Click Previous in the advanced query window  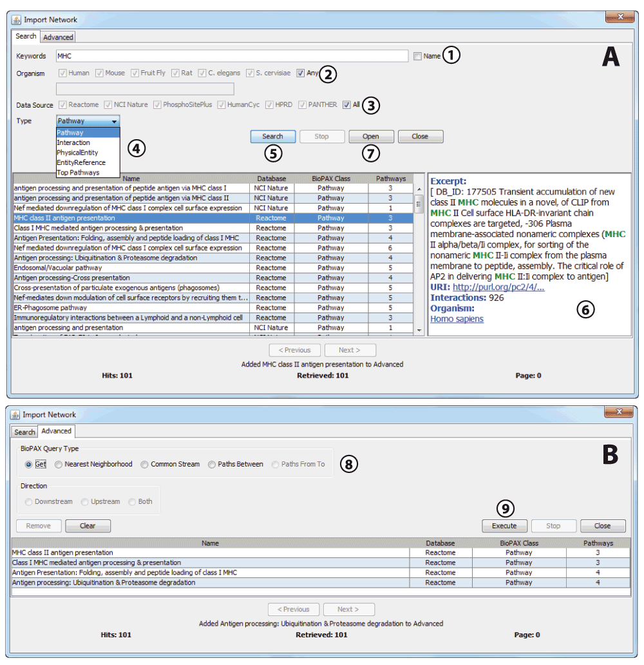(x=294, y=610)
